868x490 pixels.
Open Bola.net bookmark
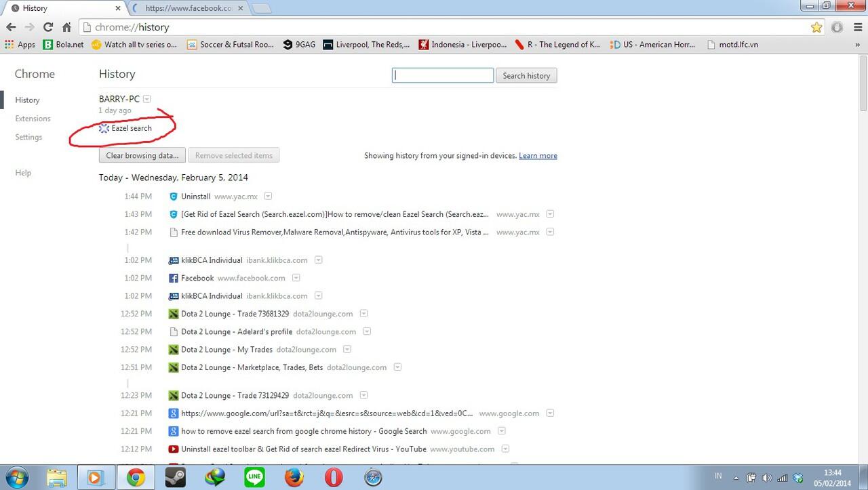(63, 45)
